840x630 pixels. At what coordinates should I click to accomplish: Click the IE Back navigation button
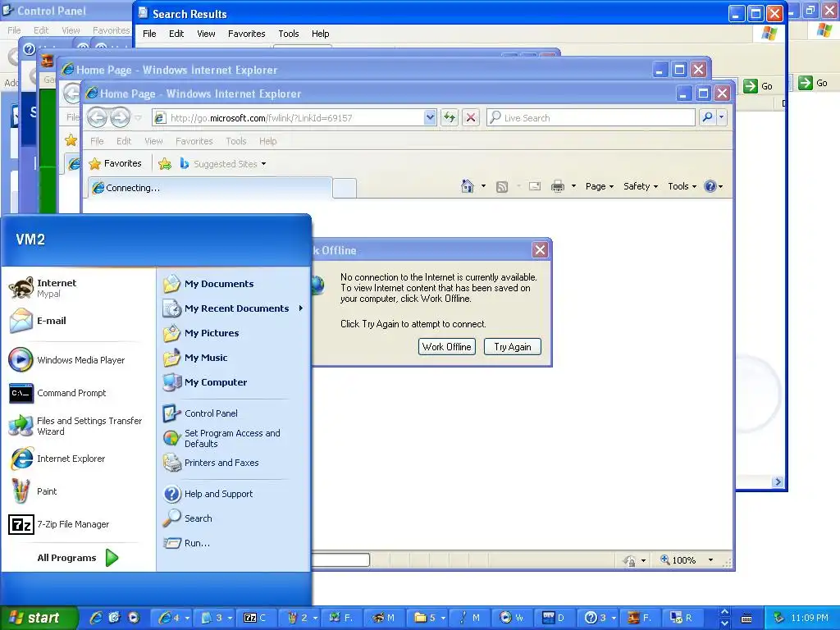(x=97, y=117)
